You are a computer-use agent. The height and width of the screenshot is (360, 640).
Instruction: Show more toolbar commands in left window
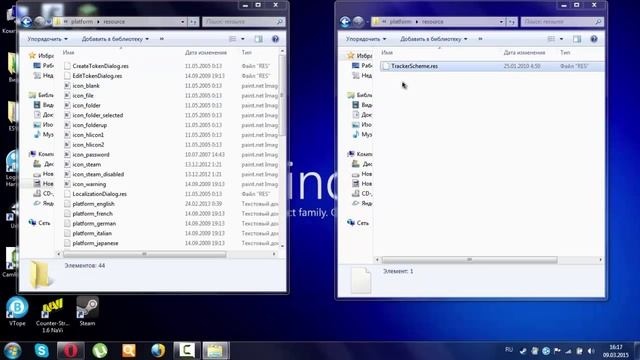coord(162,39)
